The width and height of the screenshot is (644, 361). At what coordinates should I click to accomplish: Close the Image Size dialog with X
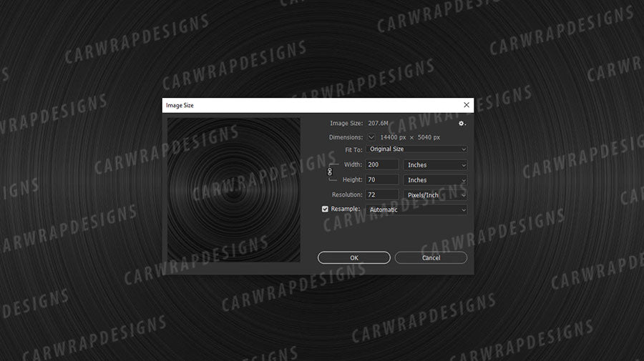(x=467, y=105)
